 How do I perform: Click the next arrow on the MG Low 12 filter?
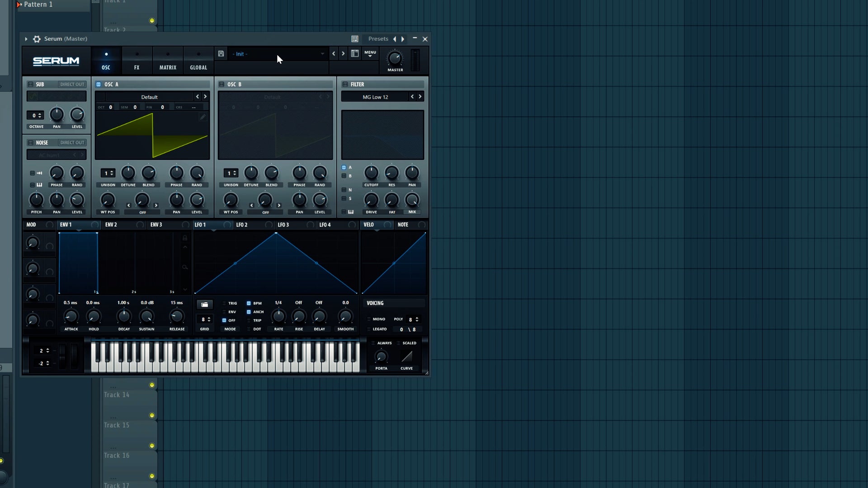point(420,96)
